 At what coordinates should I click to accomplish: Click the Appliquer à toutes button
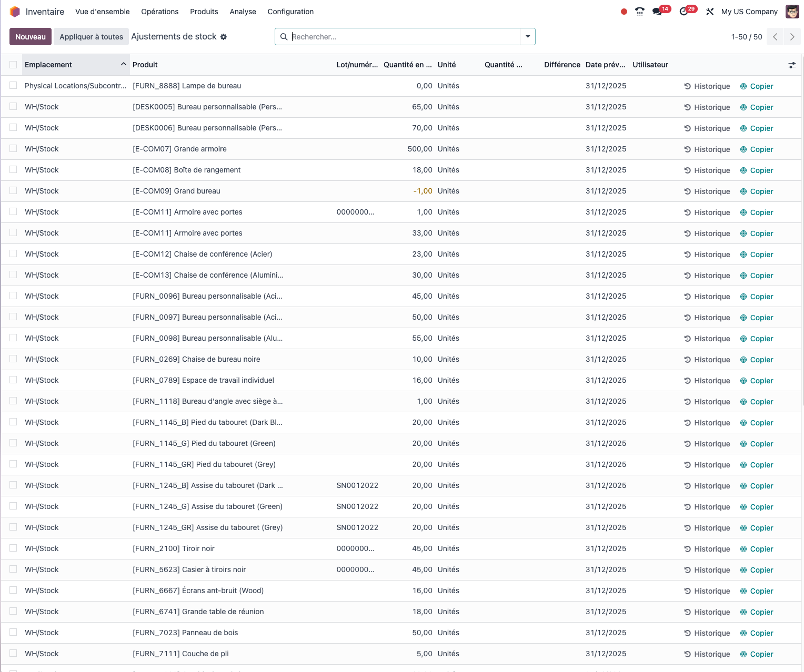coord(91,37)
